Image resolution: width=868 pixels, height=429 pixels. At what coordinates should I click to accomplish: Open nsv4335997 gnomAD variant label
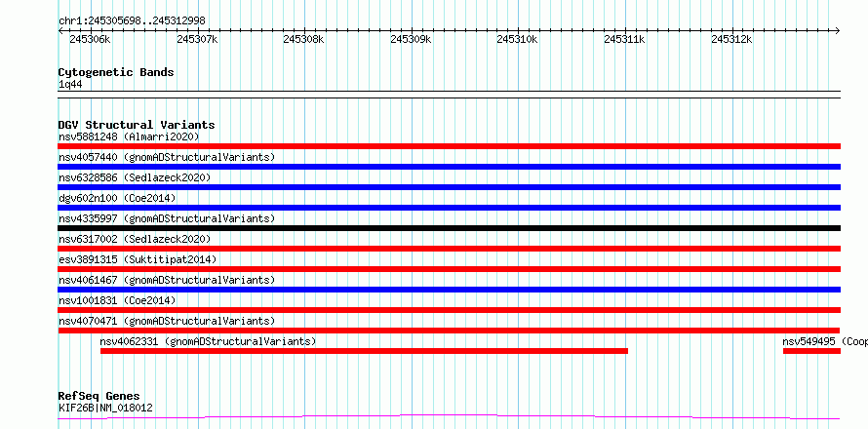click(x=167, y=218)
